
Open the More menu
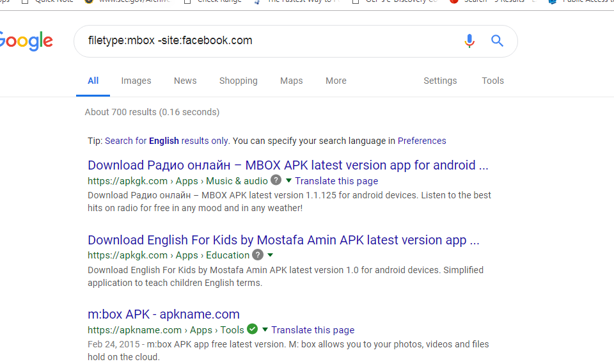[x=336, y=81]
